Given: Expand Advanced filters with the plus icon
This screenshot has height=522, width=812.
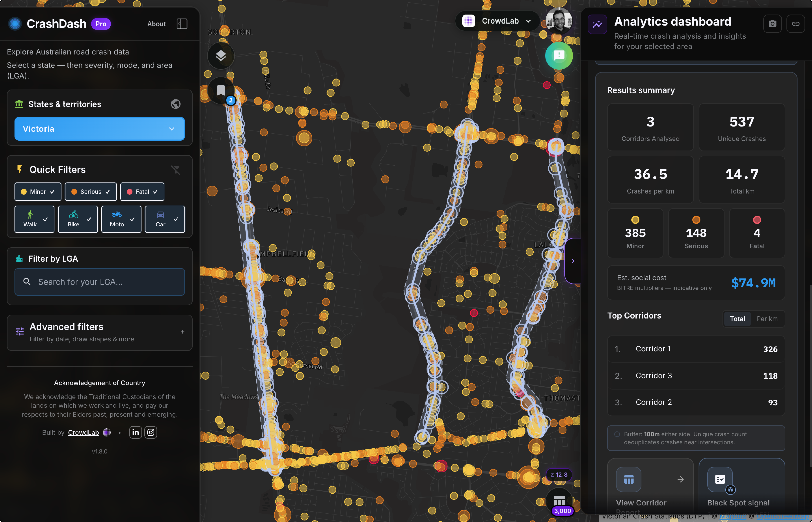Looking at the screenshot, I should pyautogui.click(x=183, y=332).
